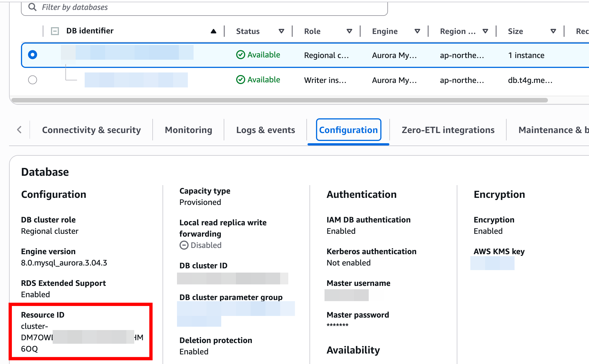Click the search magnifier icon in filter box
Screen dimensions: 589x364
point(33,7)
